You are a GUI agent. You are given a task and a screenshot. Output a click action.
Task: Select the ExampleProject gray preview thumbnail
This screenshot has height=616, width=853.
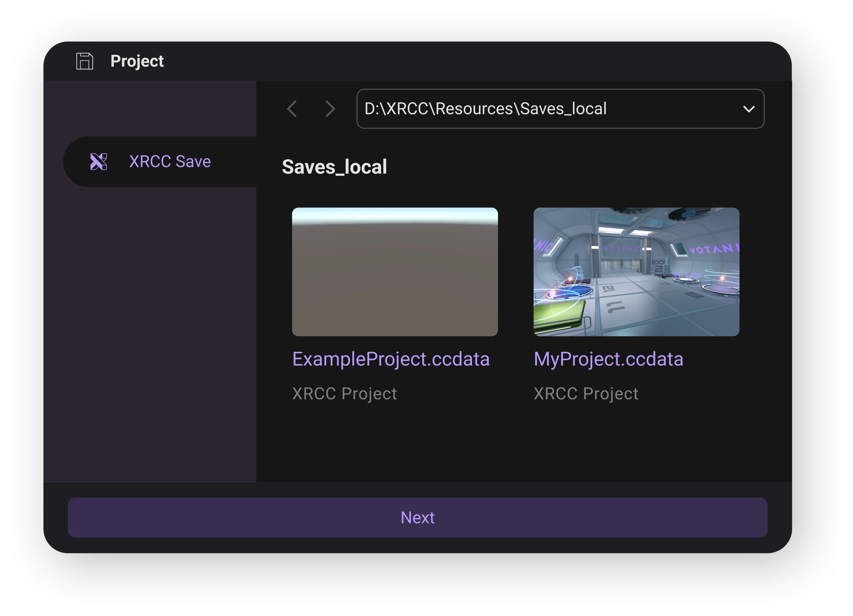[x=395, y=272]
